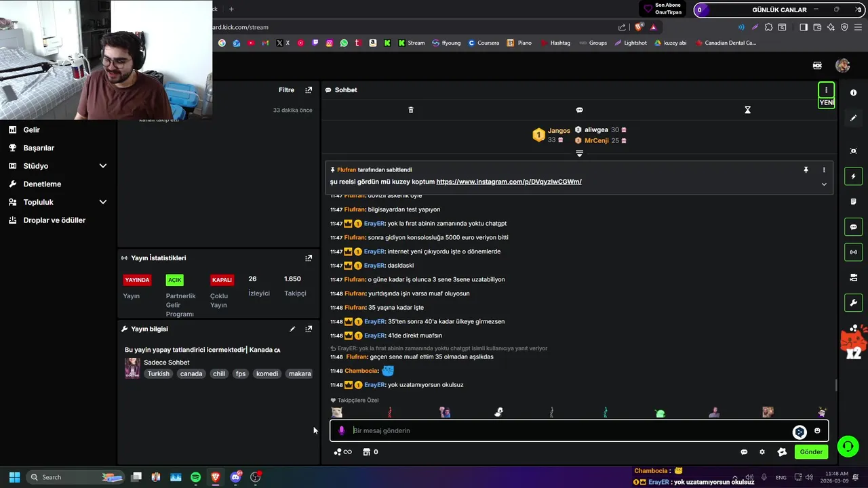Edit Yayın bilgisi with pencil icon
Screen dimensions: 868x488
[x=292, y=329]
